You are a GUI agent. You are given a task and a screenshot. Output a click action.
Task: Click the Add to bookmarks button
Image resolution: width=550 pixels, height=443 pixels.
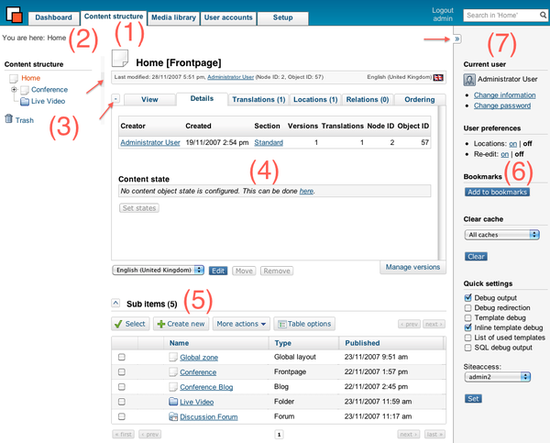tap(497, 192)
